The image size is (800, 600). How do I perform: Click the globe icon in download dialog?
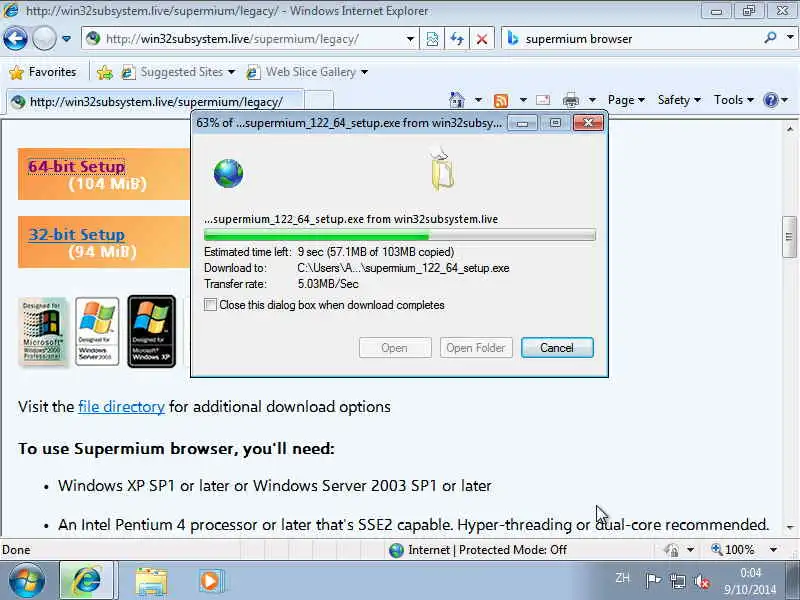point(228,173)
